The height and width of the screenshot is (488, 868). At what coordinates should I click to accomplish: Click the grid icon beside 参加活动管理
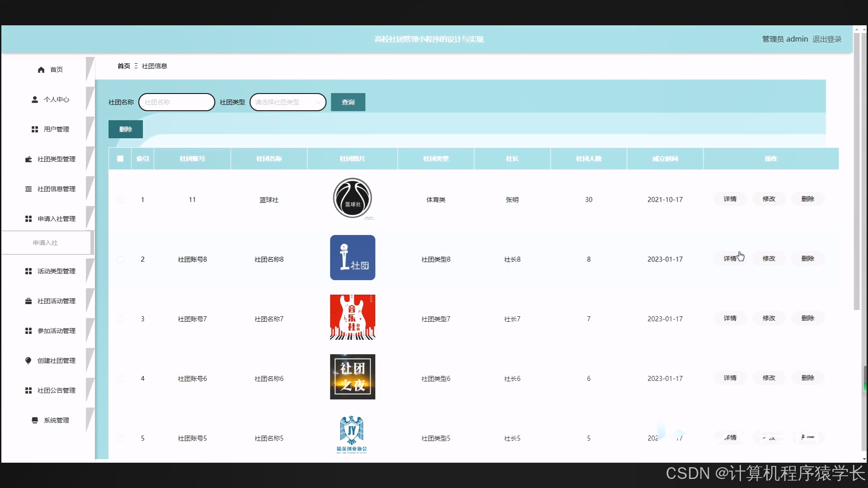28,331
